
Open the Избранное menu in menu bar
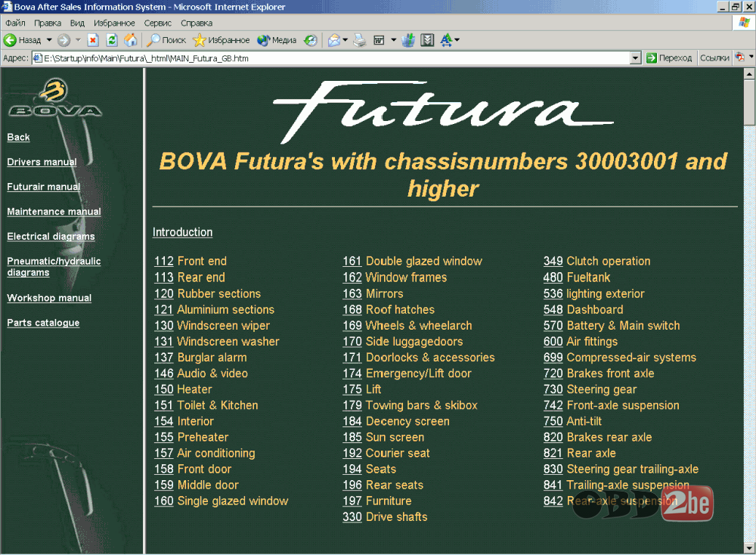coord(114,23)
